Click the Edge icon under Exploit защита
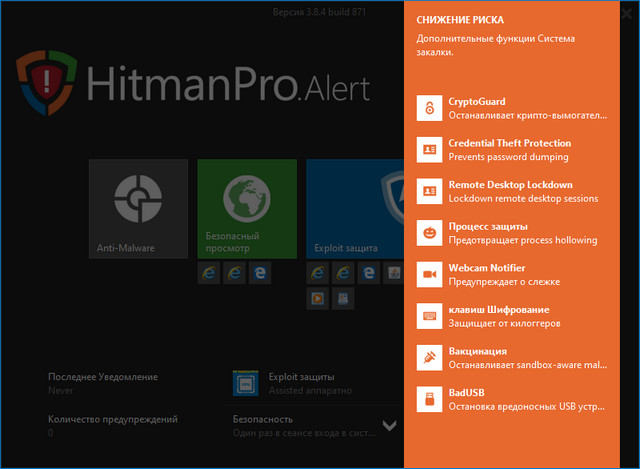640x469 pixels. pos(369,273)
